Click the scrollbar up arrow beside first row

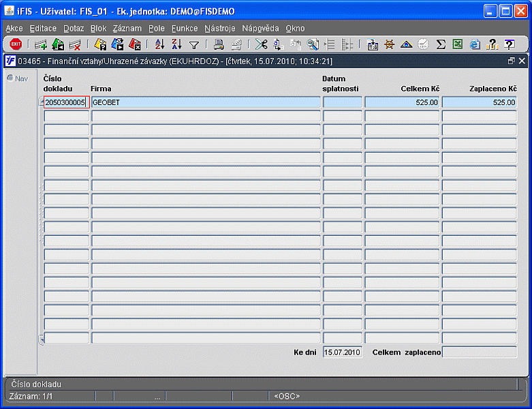pyautogui.click(x=42, y=102)
